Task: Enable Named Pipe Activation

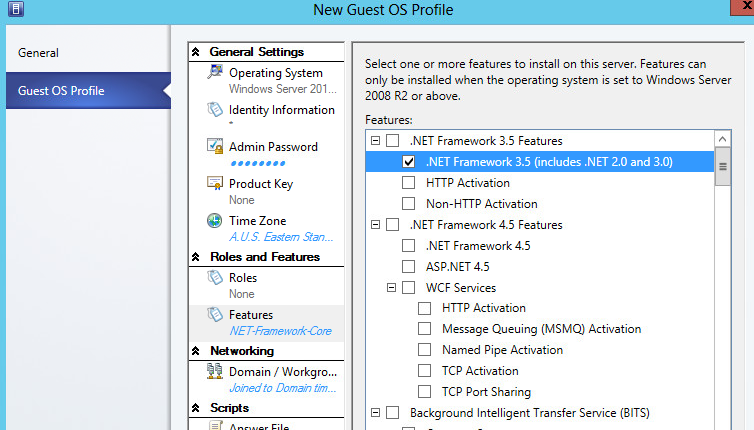Action: tap(424, 350)
